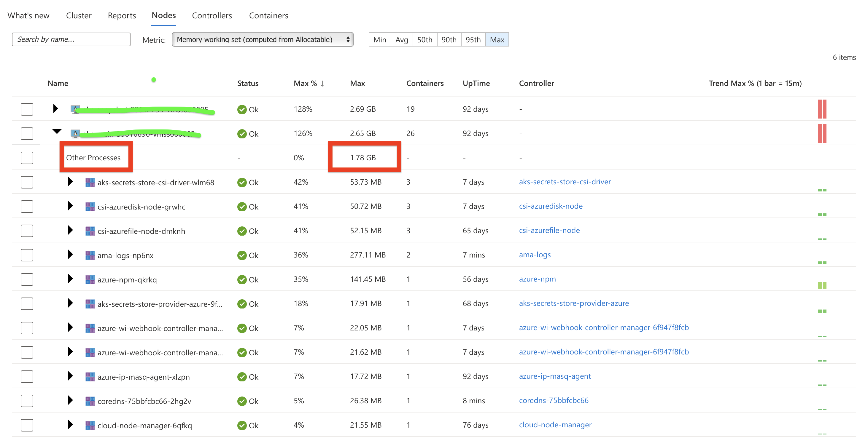Check the coredns-75bbfcbc66-2hg2v row checkbox
Image resolution: width=868 pixels, height=438 pixels.
[27, 401]
